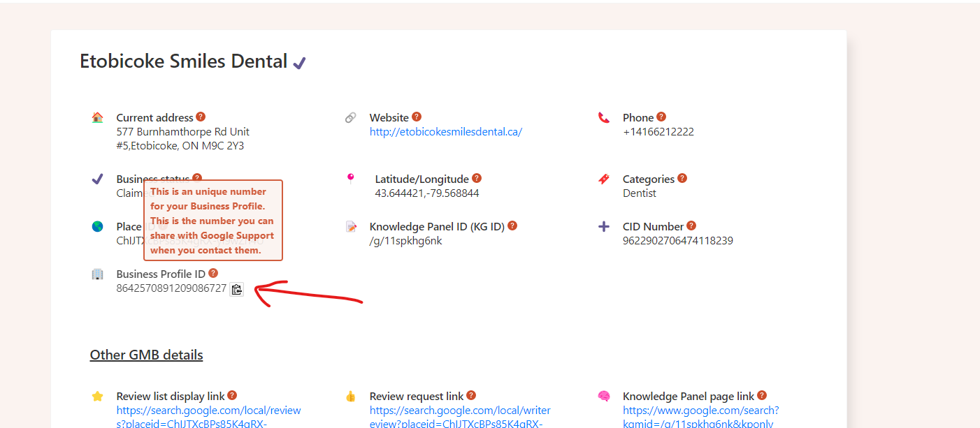Click the pushpin icon beside Categories
The height and width of the screenshot is (428, 980).
tap(604, 178)
